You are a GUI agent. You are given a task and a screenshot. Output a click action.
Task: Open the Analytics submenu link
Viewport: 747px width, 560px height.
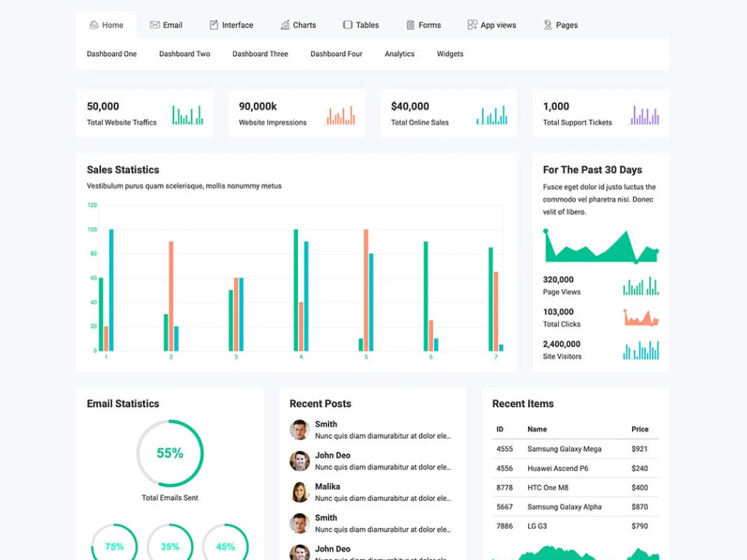coord(399,54)
